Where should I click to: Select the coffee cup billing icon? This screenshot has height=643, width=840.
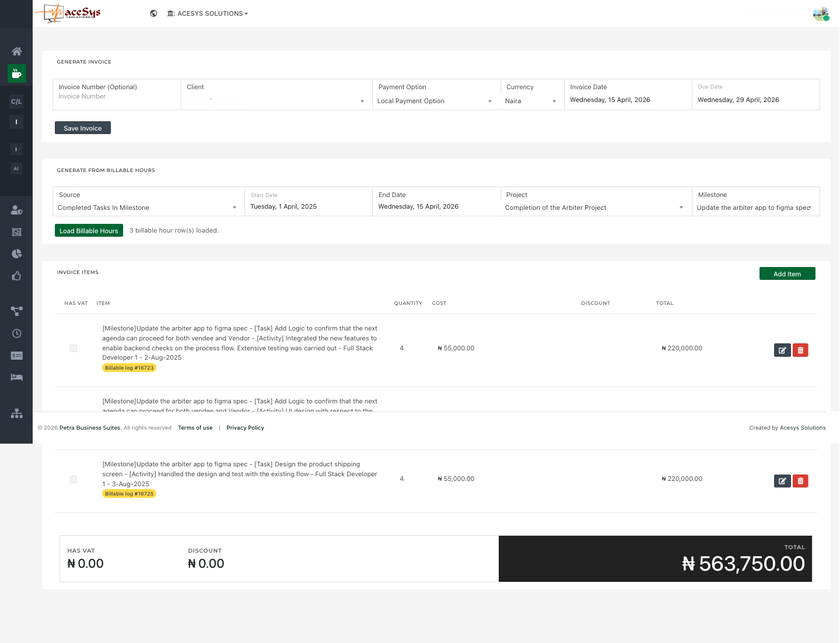click(16, 73)
